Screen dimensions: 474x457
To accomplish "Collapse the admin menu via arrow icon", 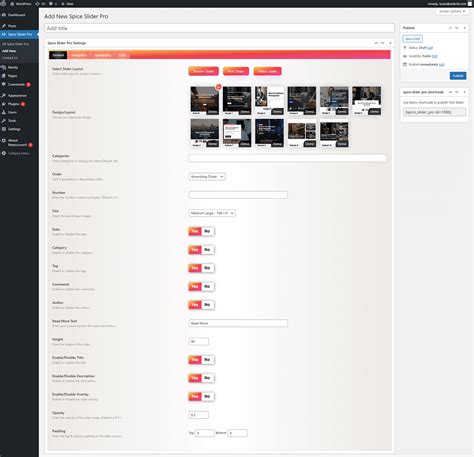I will pyautogui.click(x=4, y=153).
